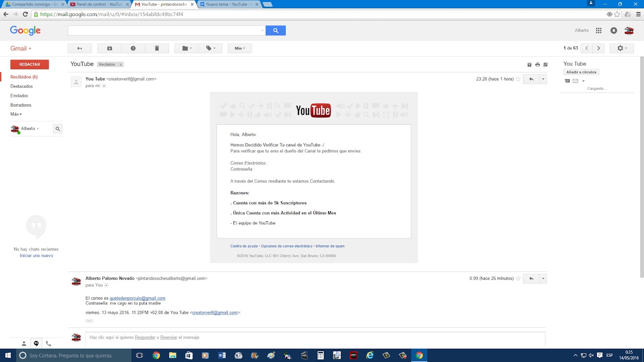Remove the Recibidos label from conversation

(120, 65)
